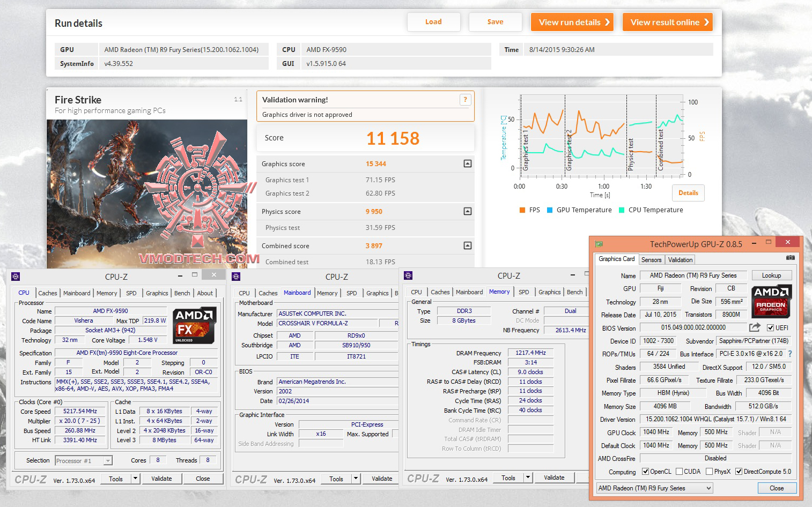Switch to the Sensors tab in GPU-Z
This screenshot has width=812, height=507.
click(651, 259)
